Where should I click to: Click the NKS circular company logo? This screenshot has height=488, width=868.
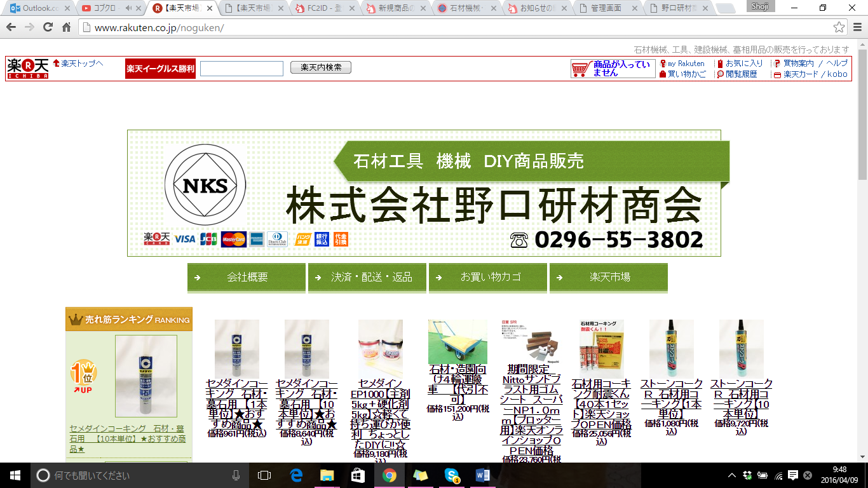coord(205,185)
